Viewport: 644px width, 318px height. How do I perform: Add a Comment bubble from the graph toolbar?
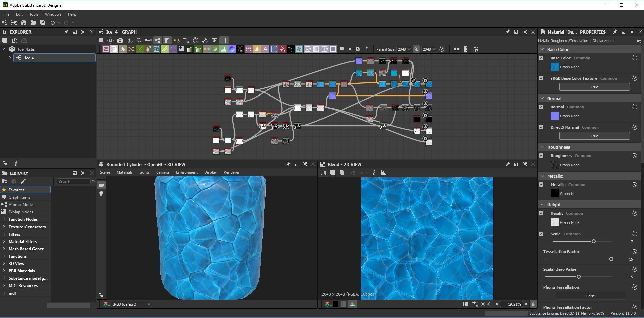(342, 49)
